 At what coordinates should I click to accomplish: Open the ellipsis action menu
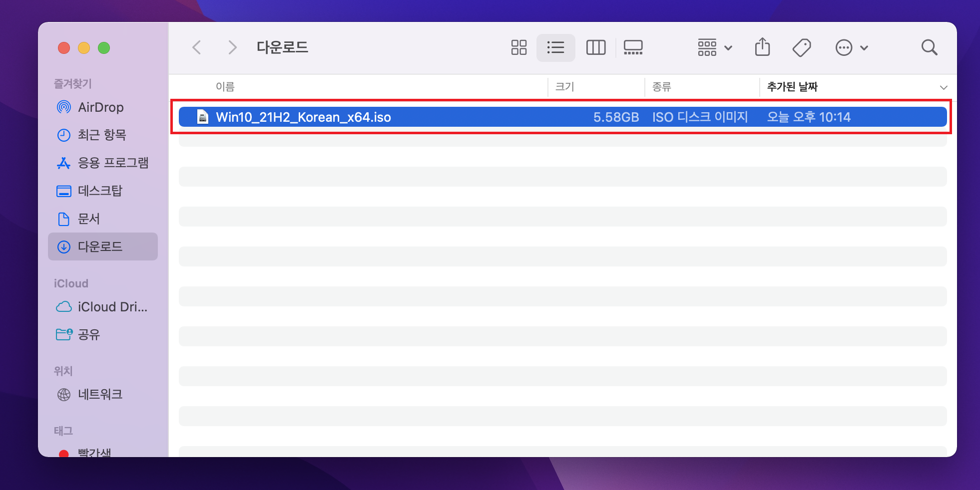point(852,47)
